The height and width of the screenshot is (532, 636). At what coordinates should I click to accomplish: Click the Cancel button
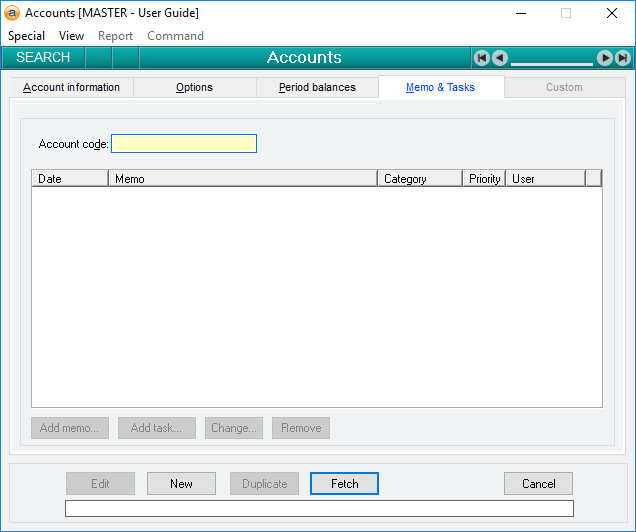pos(538,484)
